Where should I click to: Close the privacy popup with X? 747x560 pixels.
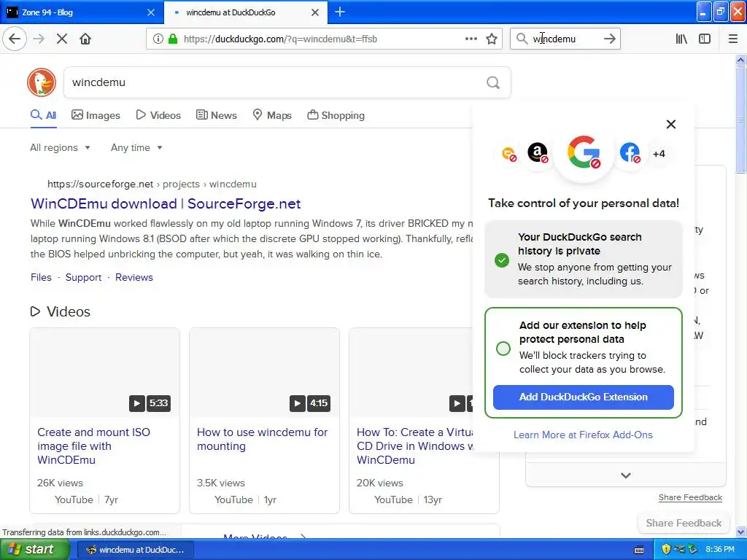[x=671, y=124]
